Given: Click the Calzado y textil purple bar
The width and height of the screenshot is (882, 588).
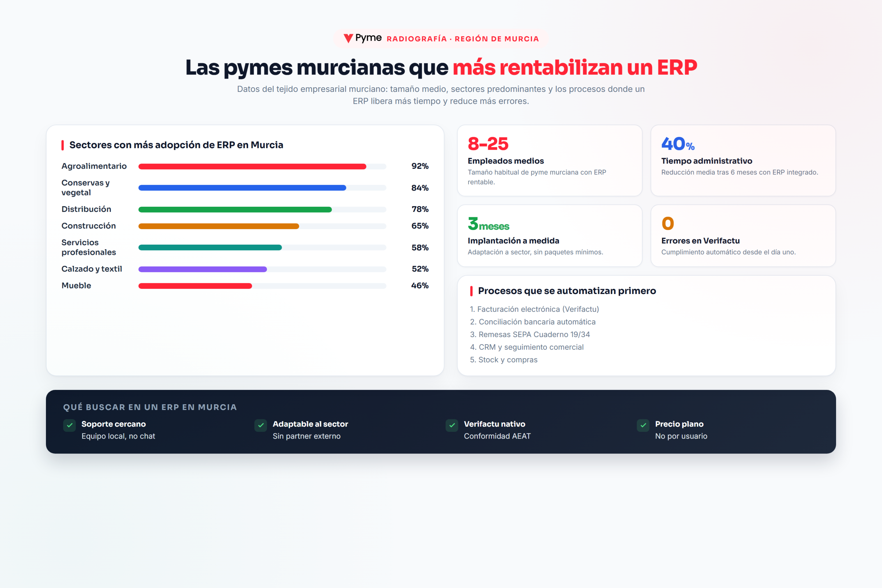Looking at the screenshot, I should click(x=202, y=269).
